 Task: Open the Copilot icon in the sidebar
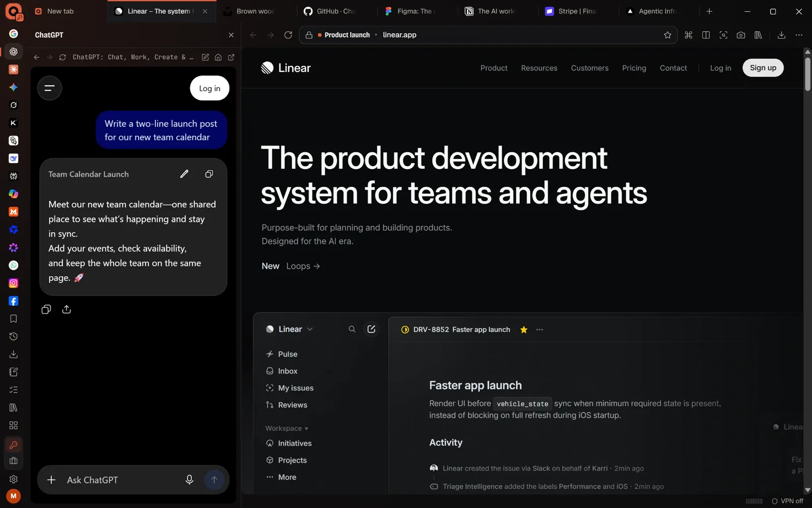click(x=14, y=194)
